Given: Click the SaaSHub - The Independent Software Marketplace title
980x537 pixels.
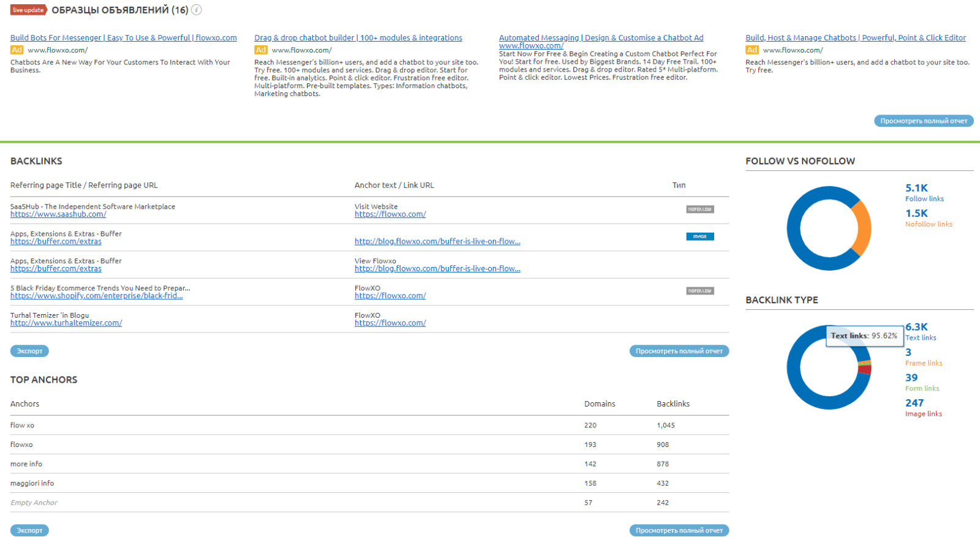Looking at the screenshot, I should pos(92,207).
